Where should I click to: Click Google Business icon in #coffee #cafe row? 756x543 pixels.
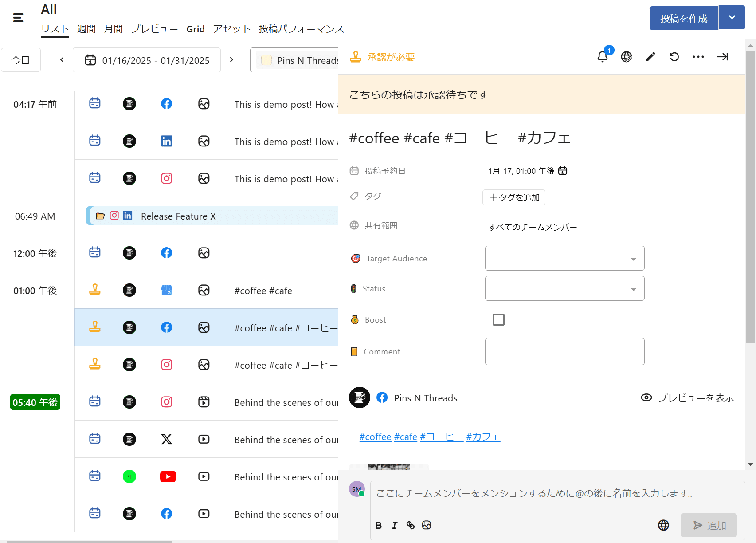point(167,290)
